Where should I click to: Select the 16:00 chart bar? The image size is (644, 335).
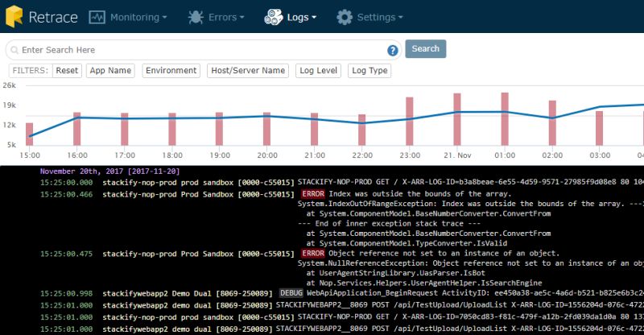[77, 129]
